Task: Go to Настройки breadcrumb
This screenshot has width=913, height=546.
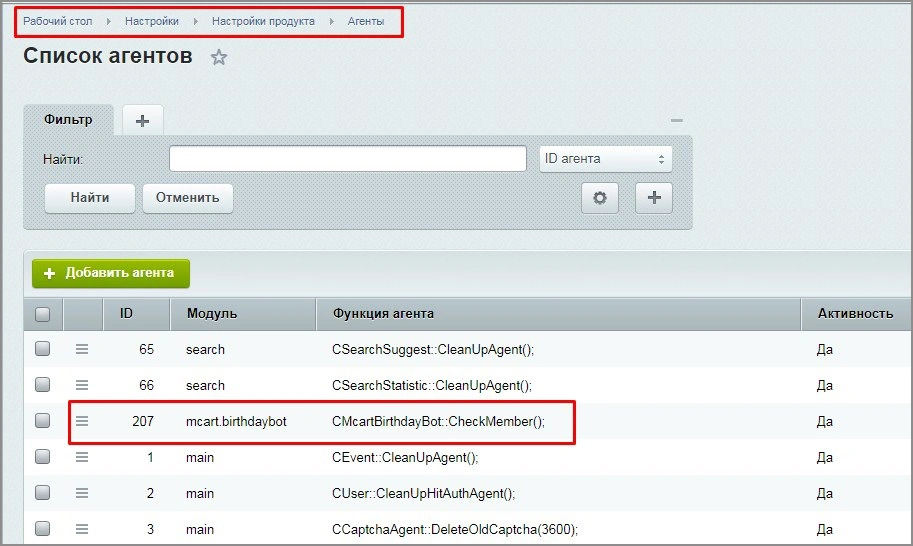Action: click(151, 21)
